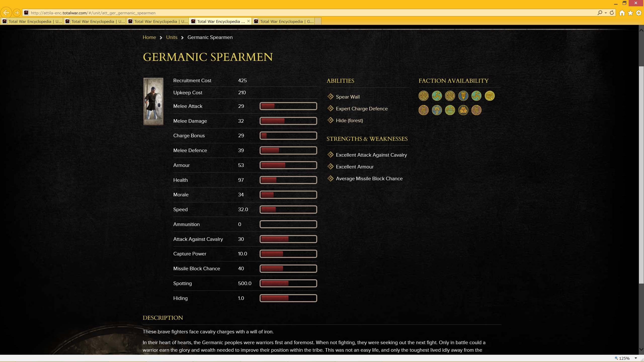Select the blue spearhead shield faction emblem

click(x=463, y=96)
